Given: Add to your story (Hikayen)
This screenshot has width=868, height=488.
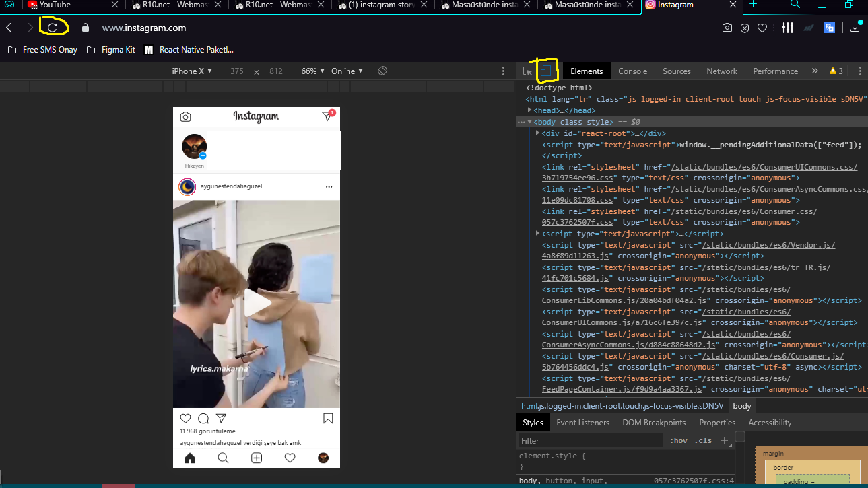Looking at the screenshot, I should 195,147.
